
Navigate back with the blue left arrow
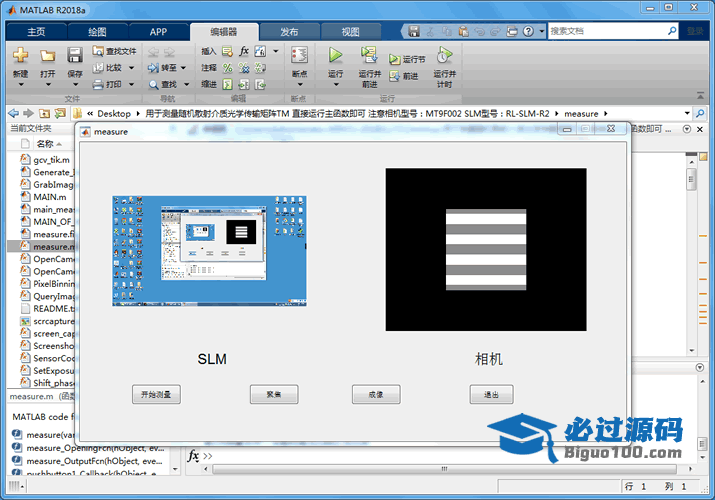pos(14,113)
